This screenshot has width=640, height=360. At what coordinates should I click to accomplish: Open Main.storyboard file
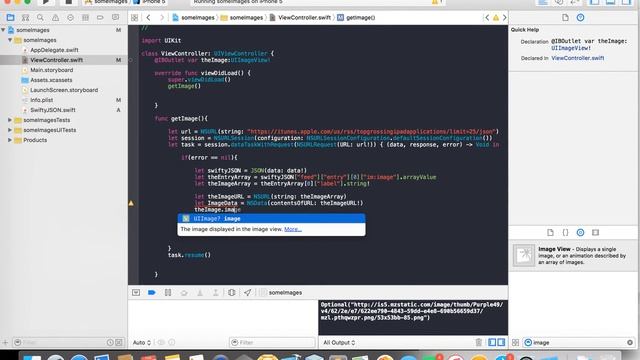[51, 70]
